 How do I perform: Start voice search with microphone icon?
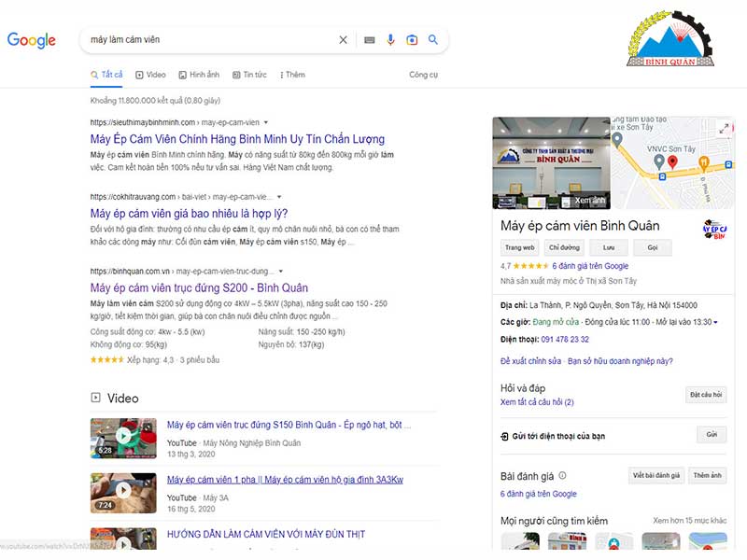(x=390, y=40)
